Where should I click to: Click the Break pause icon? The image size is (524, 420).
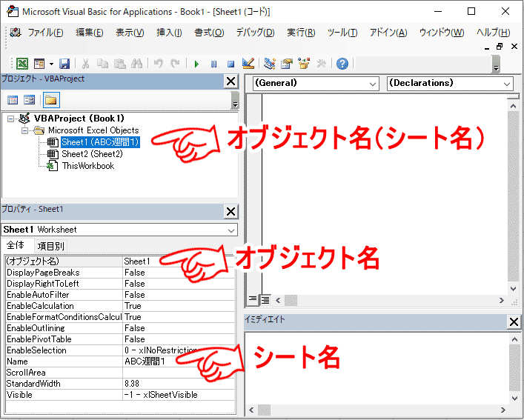point(214,64)
